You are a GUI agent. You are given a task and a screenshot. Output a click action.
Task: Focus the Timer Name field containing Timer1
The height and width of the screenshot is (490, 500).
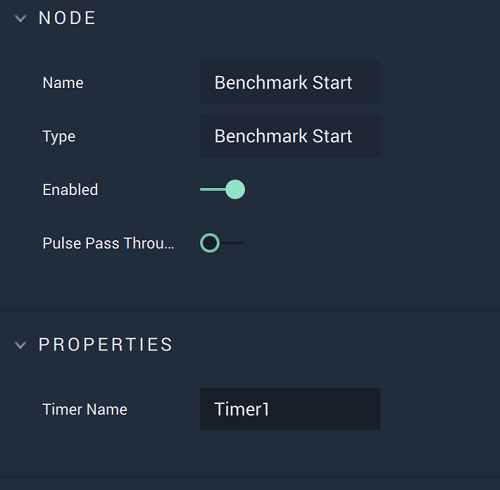[x=290, y=409]
